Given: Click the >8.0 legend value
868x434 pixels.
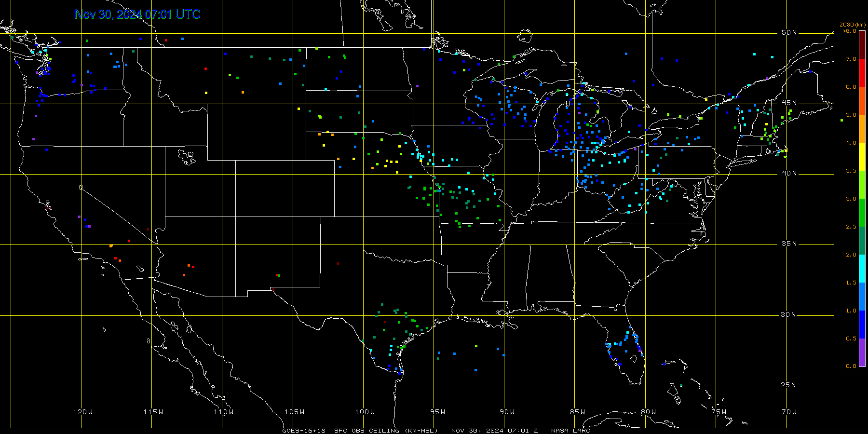Looking at the screenshot, I should (850, 31).
